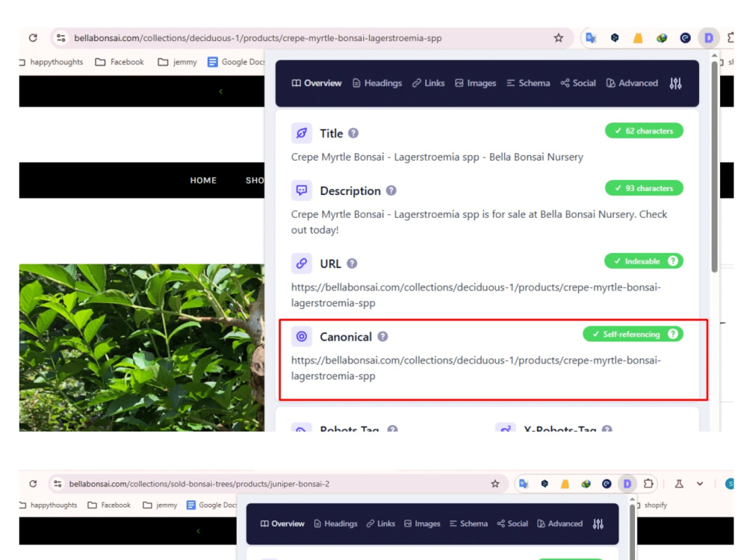Reload the juniper-bonsai page in bottom browser
The height and width of the screenshot is (560, 747).
(x=33, y=484)
